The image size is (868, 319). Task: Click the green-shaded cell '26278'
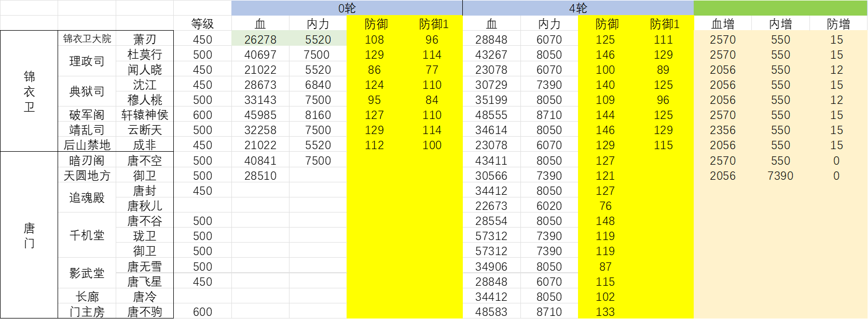(x=260, y=39)
